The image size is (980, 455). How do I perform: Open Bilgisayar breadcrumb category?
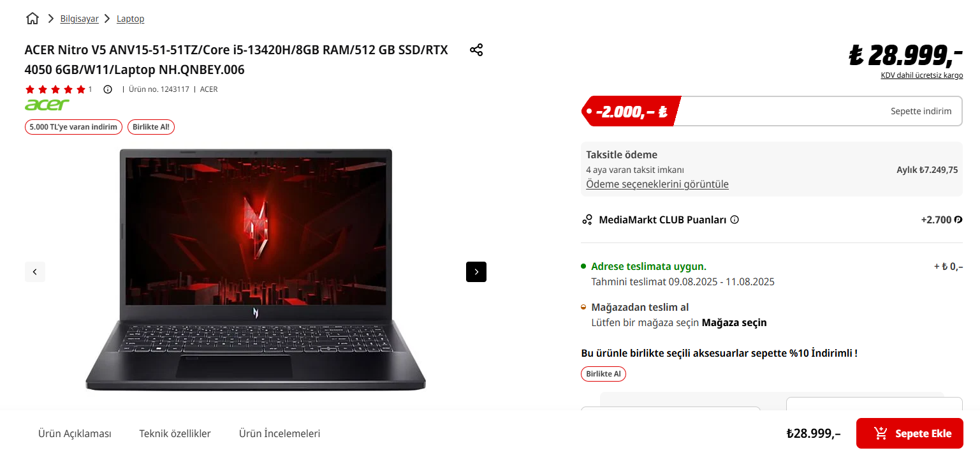[80, 19]
